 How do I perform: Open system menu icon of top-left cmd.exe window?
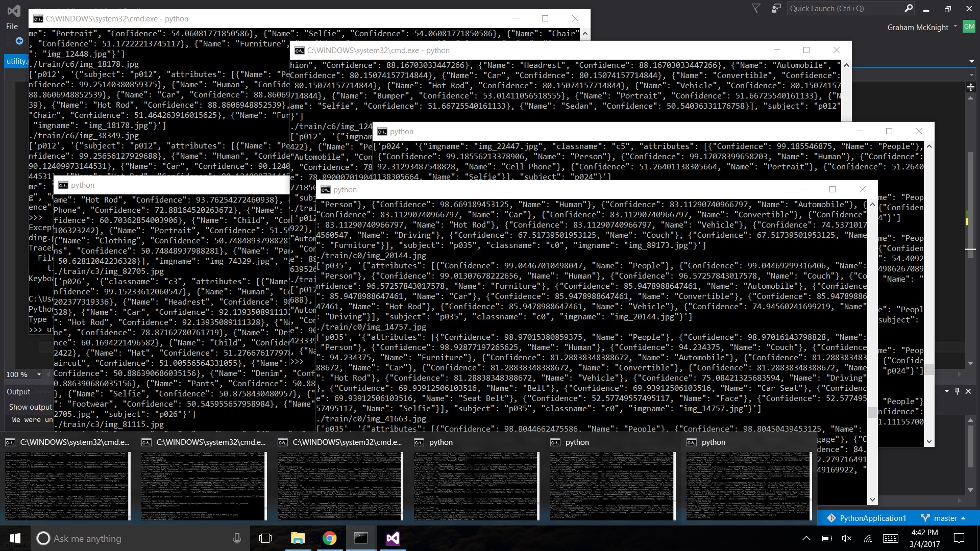(x=38, y=19)
